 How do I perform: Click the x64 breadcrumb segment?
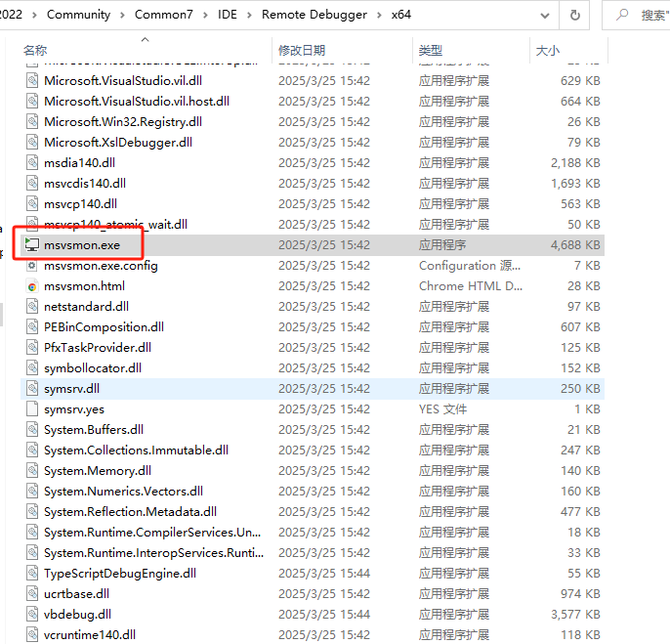(401, 15)
